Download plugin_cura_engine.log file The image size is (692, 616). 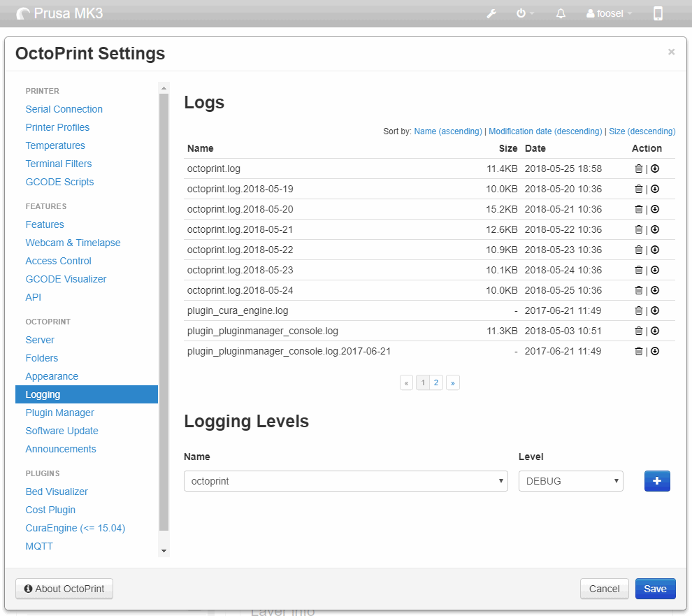pos(655,311)
